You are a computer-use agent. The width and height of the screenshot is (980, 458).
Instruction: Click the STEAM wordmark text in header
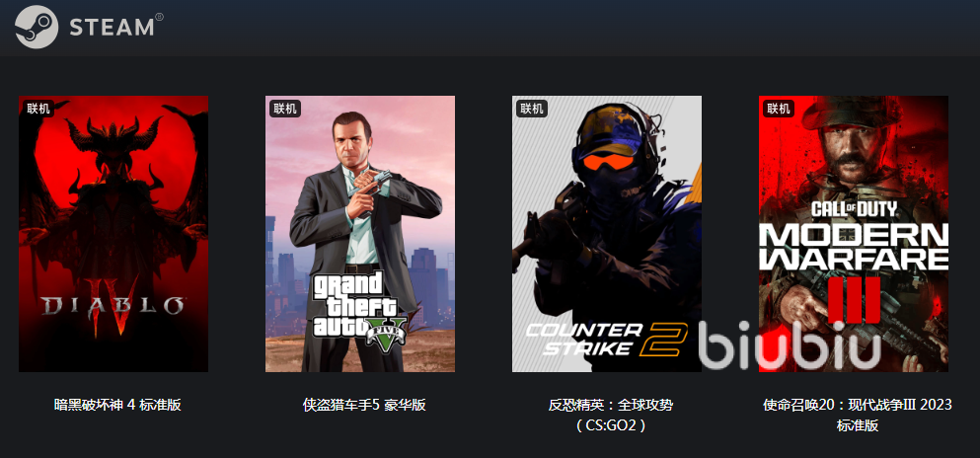tap(113, 28)
